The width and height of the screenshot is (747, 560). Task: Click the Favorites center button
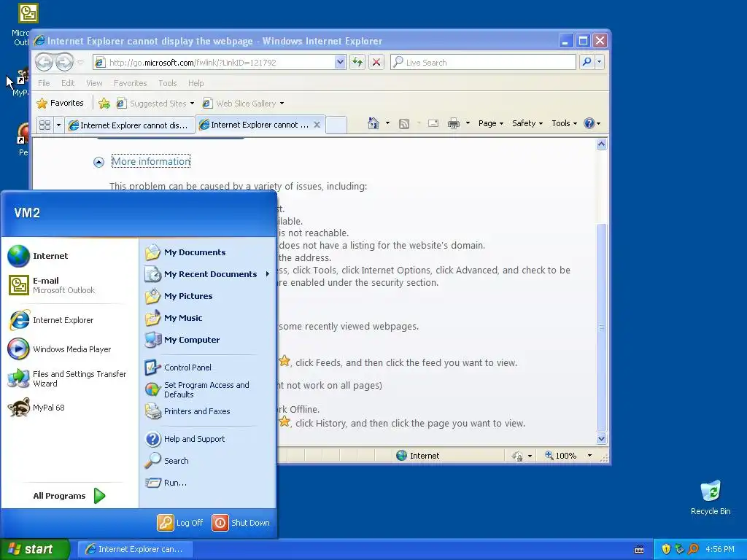point(60,103)
